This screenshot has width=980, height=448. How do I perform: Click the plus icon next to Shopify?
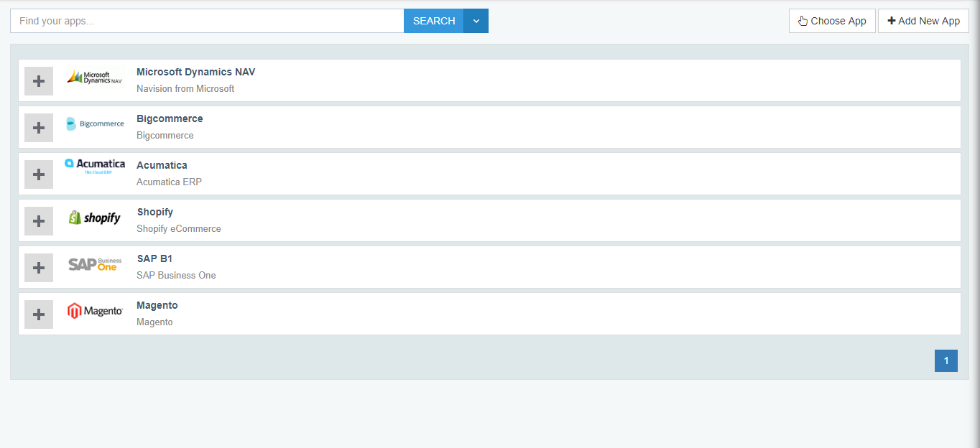(38, 220)
